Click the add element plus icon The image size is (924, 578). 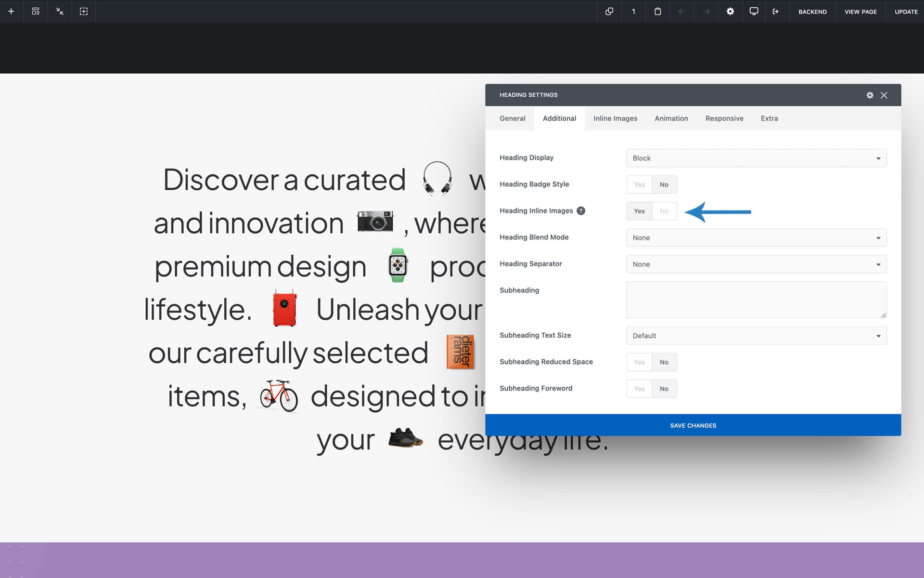pos(11,11)
